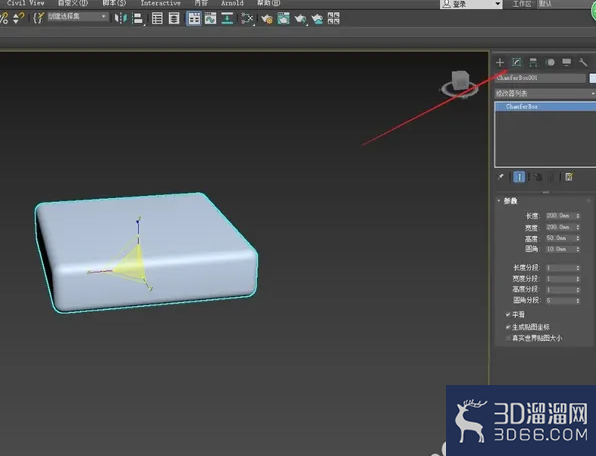Screen dimensions: 596x456
Task: Open the Display panel tab
Action: (567, 62)
